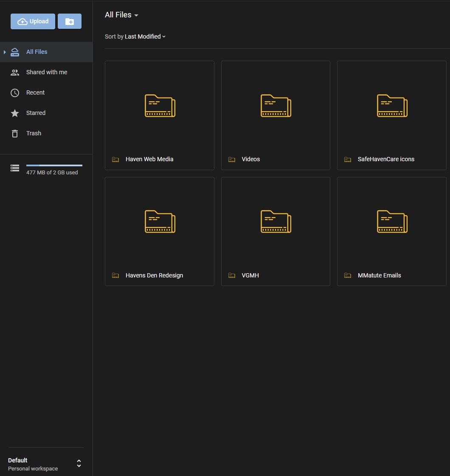This screenshot has height=476, width=450.
Task: Click the Recent clock icon
Action: point(15,93)
